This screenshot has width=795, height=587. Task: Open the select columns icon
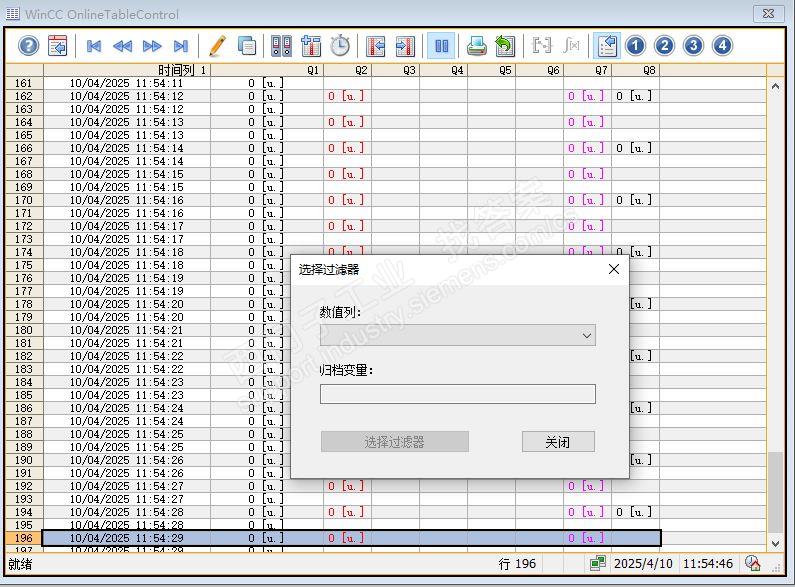tap(311, 46)
